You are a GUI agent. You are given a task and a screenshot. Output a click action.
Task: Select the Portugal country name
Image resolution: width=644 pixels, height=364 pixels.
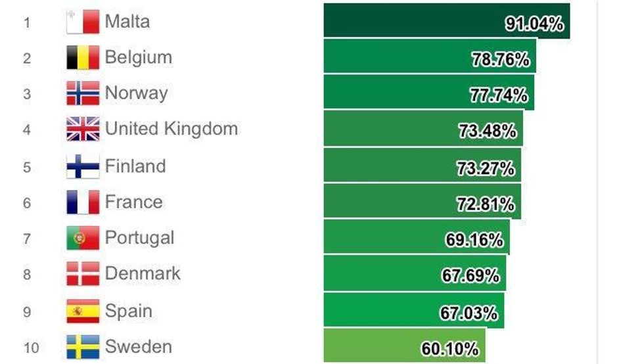coord(140,238)
